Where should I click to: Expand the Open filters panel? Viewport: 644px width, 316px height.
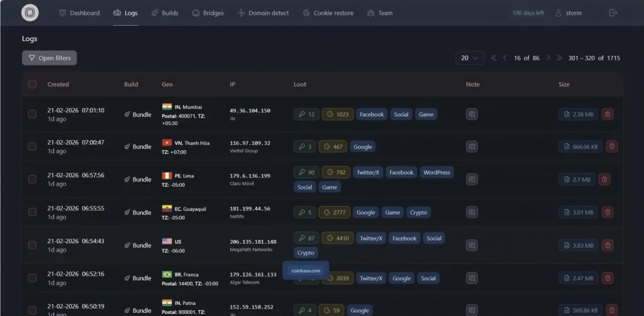click(49, 58)
